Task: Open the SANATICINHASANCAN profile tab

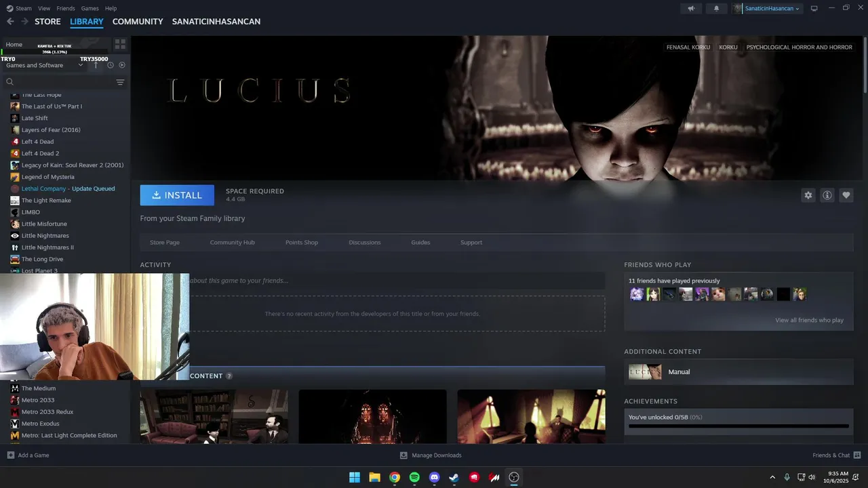Action: [216, 22]
